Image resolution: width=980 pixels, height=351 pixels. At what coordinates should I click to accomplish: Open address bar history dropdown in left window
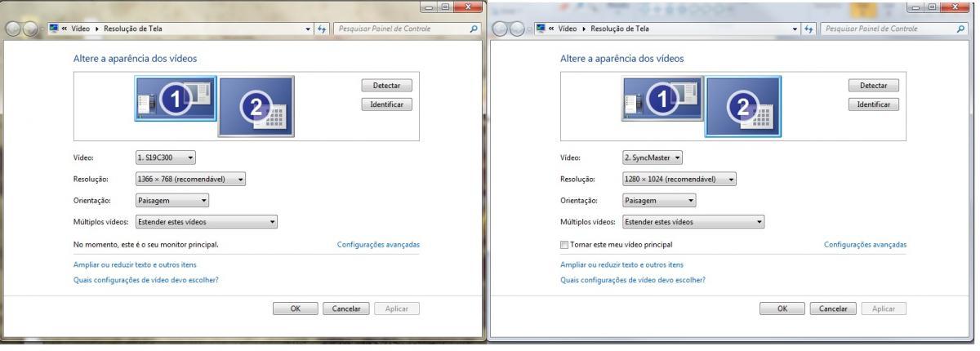click(x=307, y=29)
